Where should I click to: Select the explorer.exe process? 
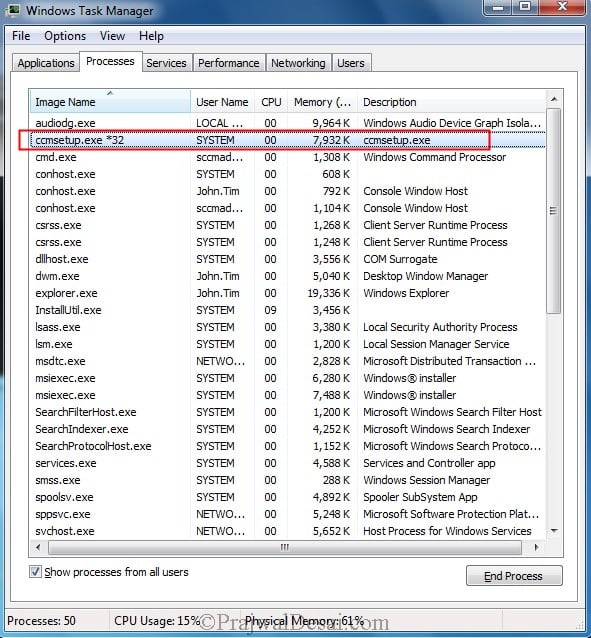288,293
